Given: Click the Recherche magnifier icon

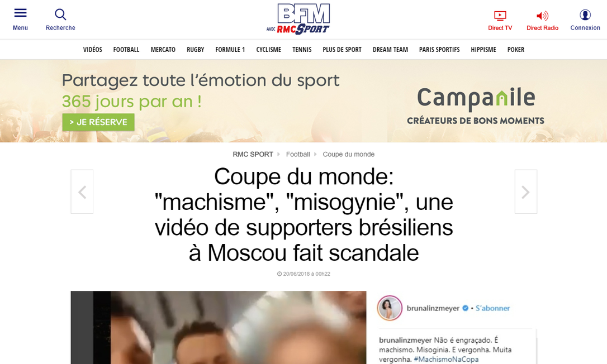Looking at the screenshot, I should click(x=60, y=15).
